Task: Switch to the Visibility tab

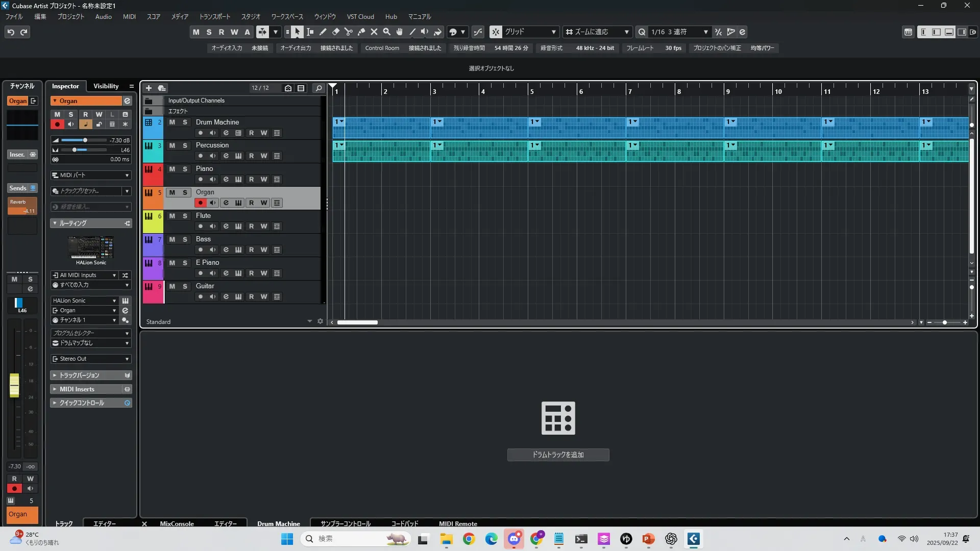Action: pyautogui.click(x=106, y=86)
